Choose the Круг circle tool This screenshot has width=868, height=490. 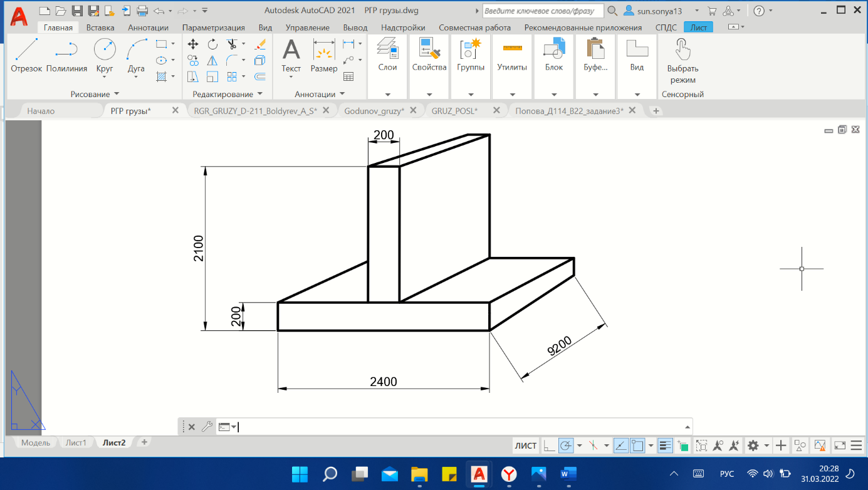pyautogui.click(x=105, y=55)
